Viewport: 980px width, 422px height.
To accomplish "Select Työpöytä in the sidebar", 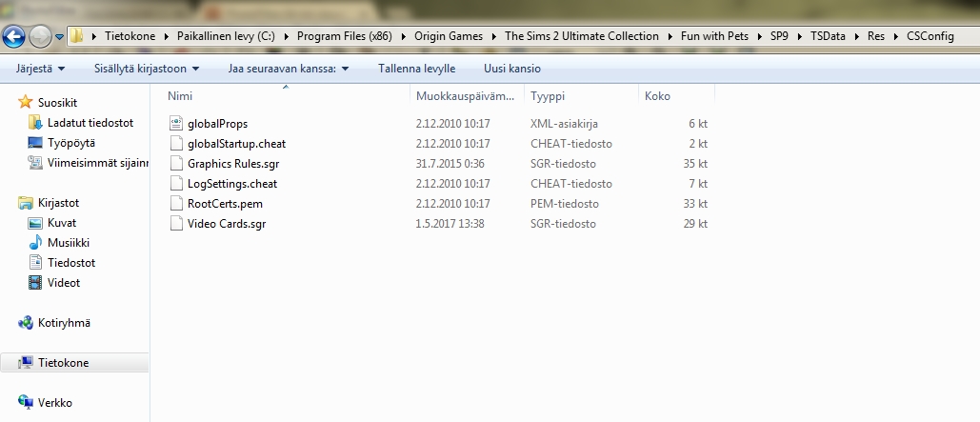I will (71, 143).
